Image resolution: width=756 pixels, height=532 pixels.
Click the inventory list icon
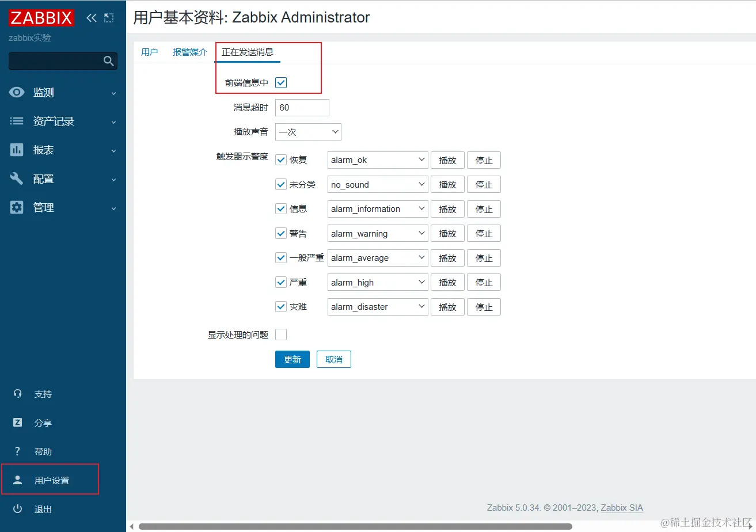coord(17,121)
